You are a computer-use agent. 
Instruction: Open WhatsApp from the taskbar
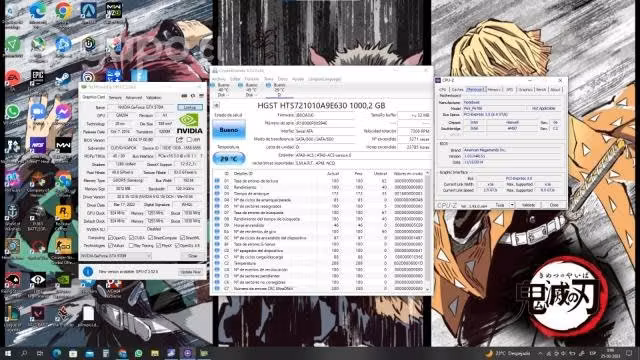pos(139,353)
